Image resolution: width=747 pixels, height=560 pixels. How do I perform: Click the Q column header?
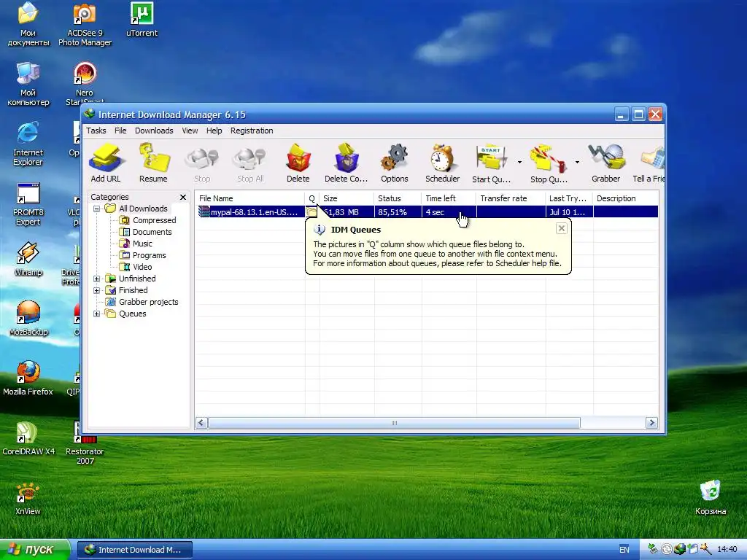pyautogui.click(x=312, y=198)
